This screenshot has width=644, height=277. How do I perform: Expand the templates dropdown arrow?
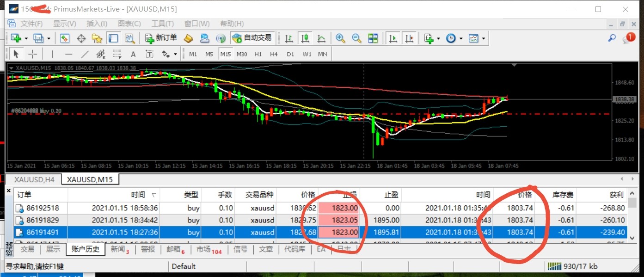[484, 38]
